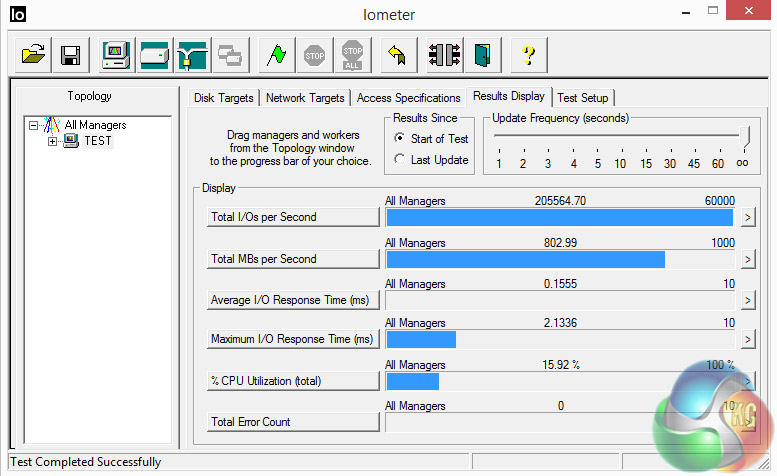Screen dimensions: 777x476
Task: Click the Total MBs per Second progress bar
Action: pyautogui.click(x=560, y=259)
